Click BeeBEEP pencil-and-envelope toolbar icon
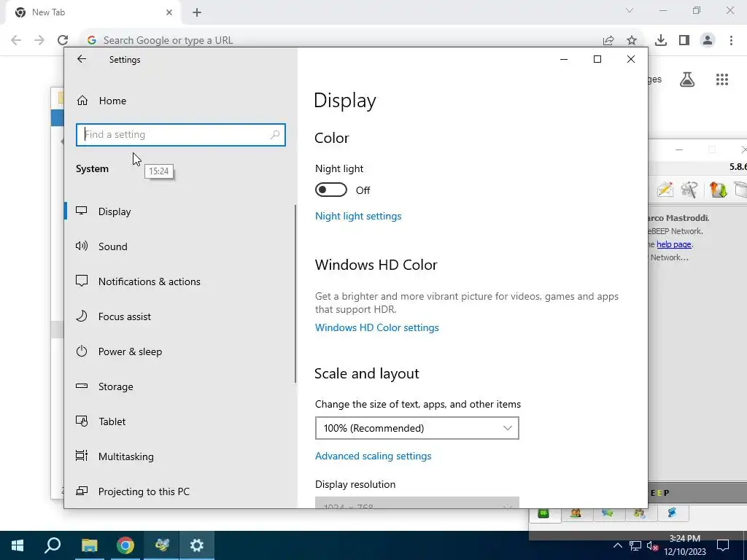The width and height of the screenshot is (747, 560). click(665, 190)
